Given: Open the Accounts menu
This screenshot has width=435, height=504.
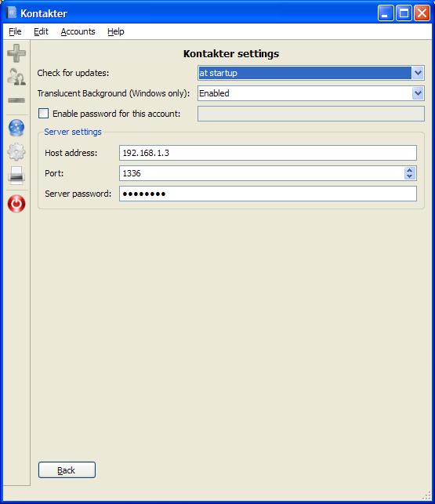Looking at the screenshot, I should click(78, 31).
